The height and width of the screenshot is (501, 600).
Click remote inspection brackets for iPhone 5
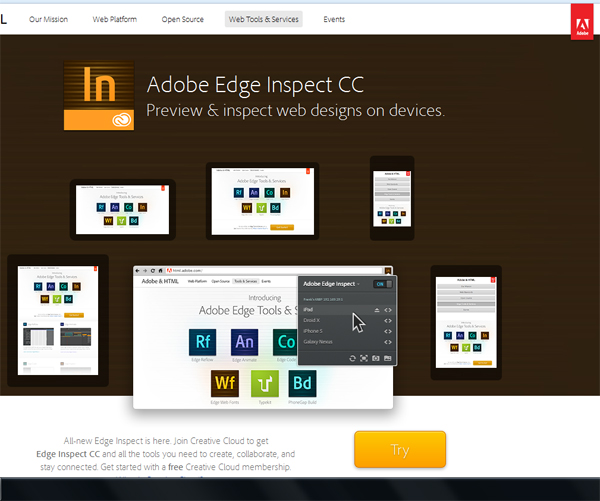click(x=388, y=331)
